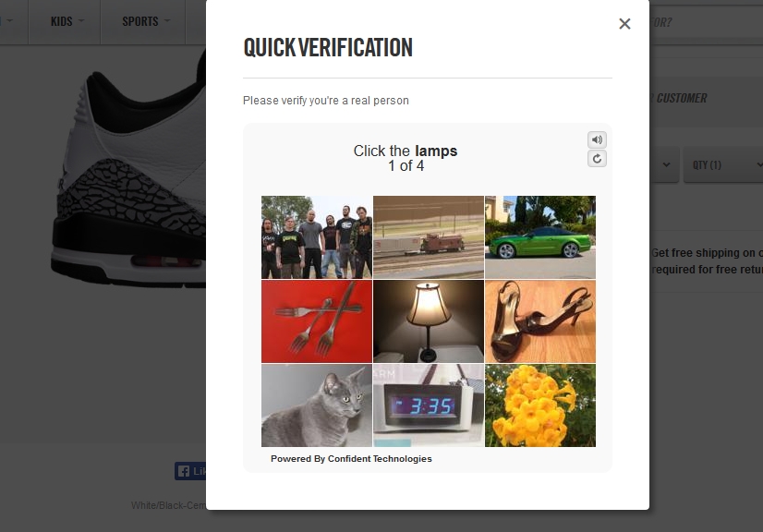Screen dimensions: 763x532
Task: Click the Powered By Confident Technologies text
Action: click(x=351, y=459)
